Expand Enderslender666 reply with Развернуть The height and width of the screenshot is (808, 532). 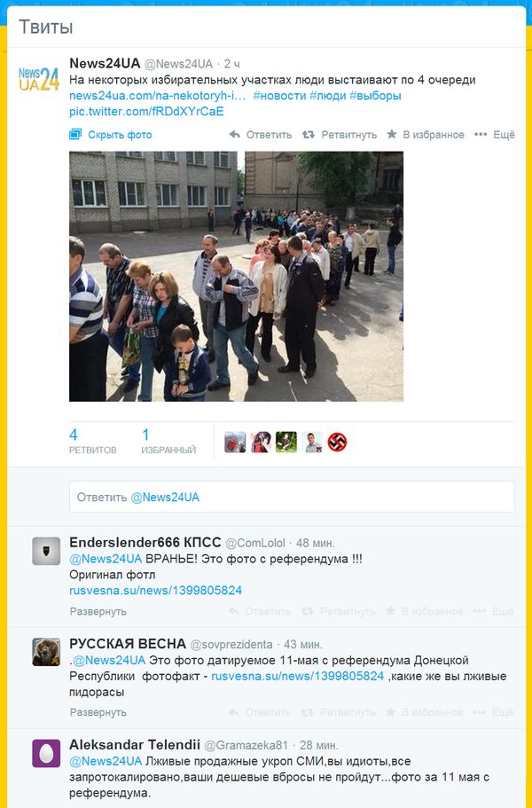pos(98,612)
